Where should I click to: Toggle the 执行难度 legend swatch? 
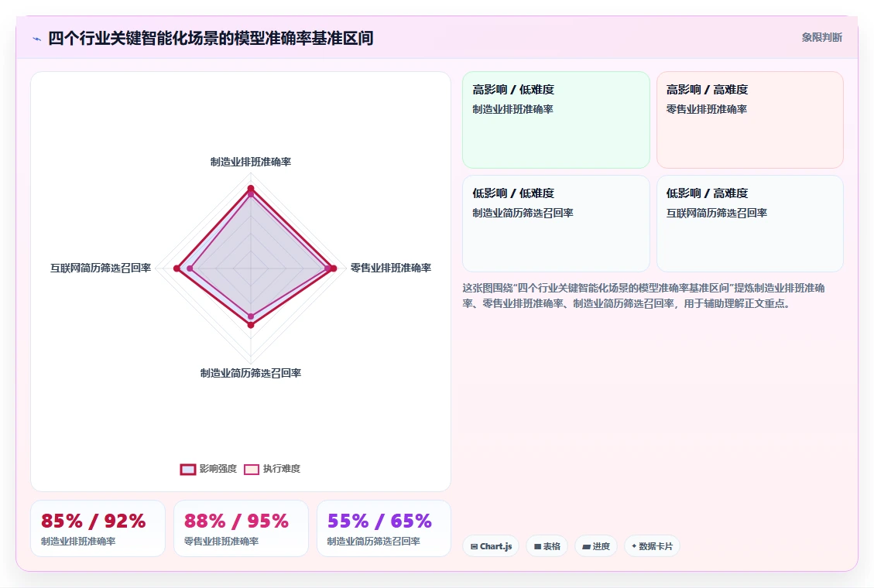pyautogui.click(x=252, y=470)
